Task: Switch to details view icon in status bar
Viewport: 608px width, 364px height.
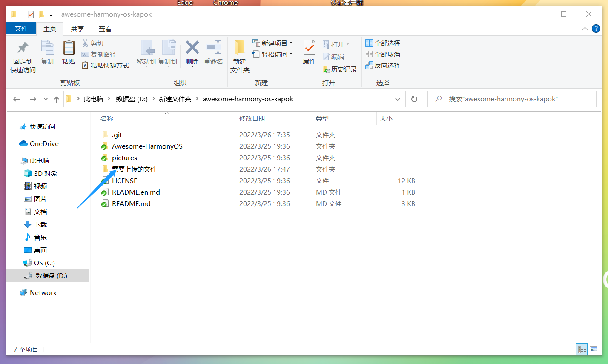Action: point(582,349)
